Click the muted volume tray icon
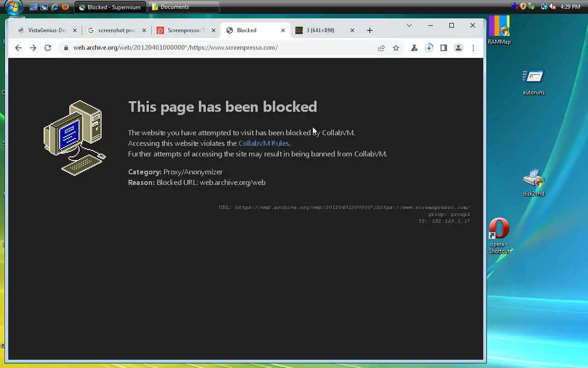The height and width of the screenshot is (368, 588). (x=552, y=6)
